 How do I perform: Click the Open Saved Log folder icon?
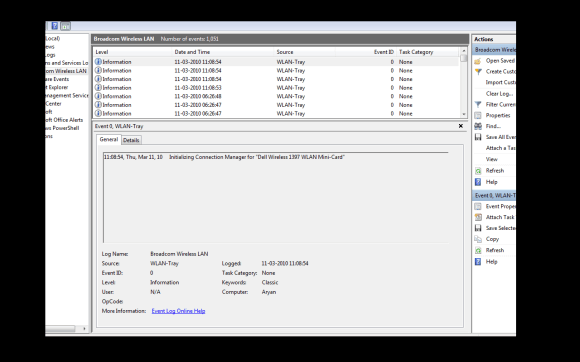click(478, 61)
